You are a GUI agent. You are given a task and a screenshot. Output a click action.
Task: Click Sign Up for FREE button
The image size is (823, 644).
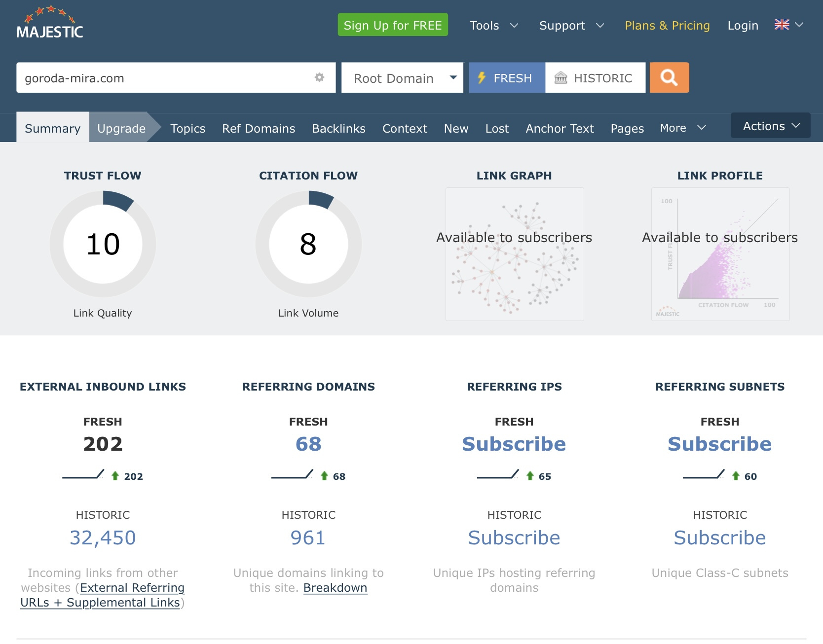click(393, 25)
